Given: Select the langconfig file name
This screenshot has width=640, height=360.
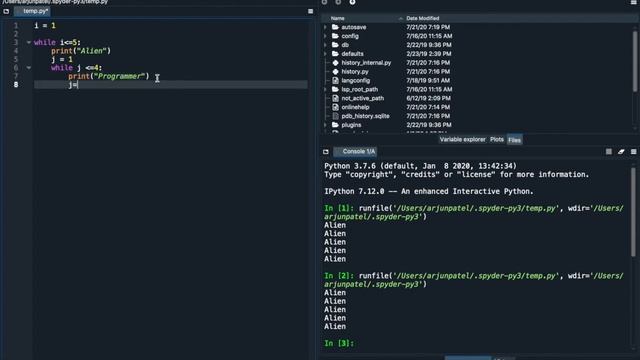Looking at the screenshot, I should pos(356,80).
